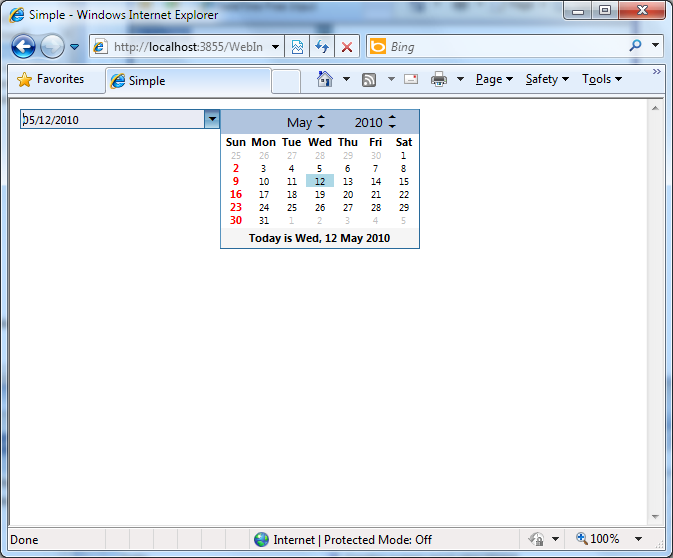The width and height of the screenshot is (673, 558).
Task: Increase the year with the 2010 up arrow
Action: pos(392,118)
